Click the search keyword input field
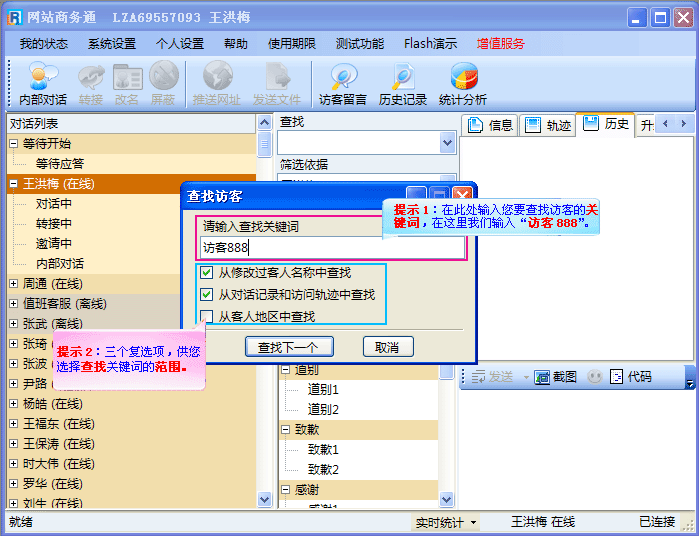The width and height of the screenshot is (699, 536). coord(330,248)
